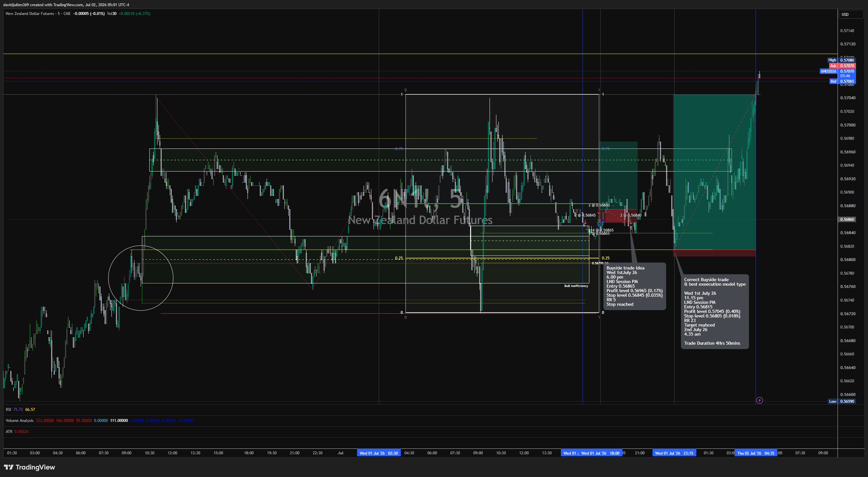Viewport: 868px width, 477px height.
Task: Click the blue 0.75 fib label left of box
Action: (399, 149)
